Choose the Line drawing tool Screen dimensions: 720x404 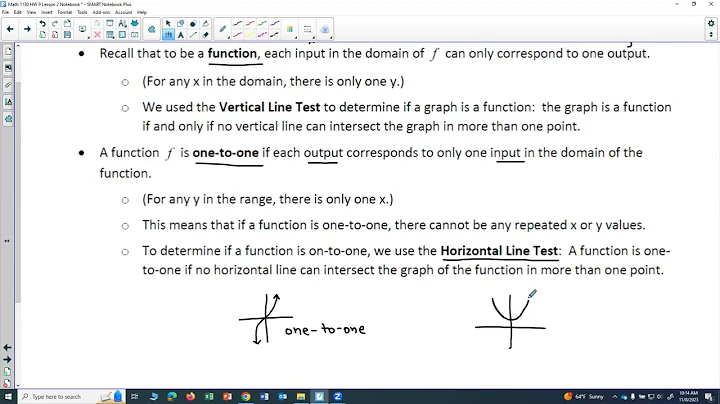[x=193, y=34]
